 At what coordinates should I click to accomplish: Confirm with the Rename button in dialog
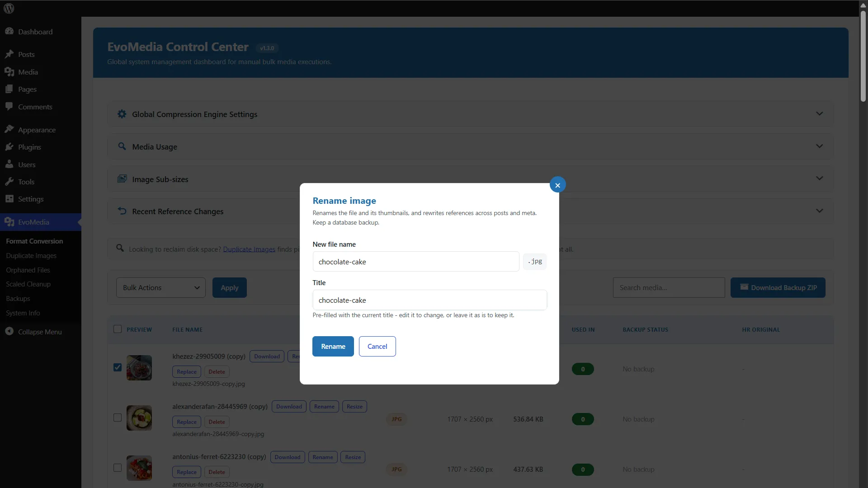tap(333, 347)
